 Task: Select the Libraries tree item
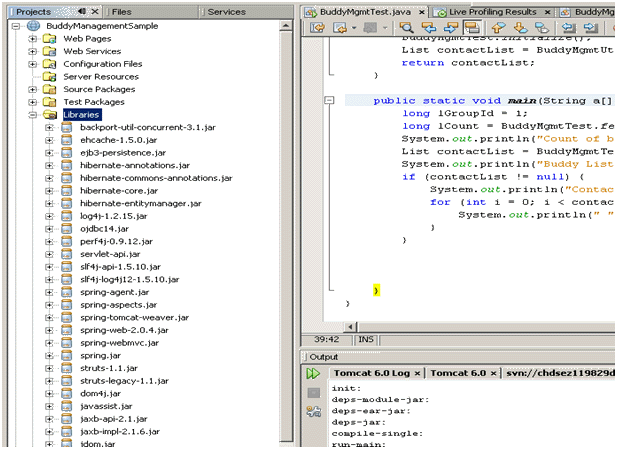click(x=81, y=115)
